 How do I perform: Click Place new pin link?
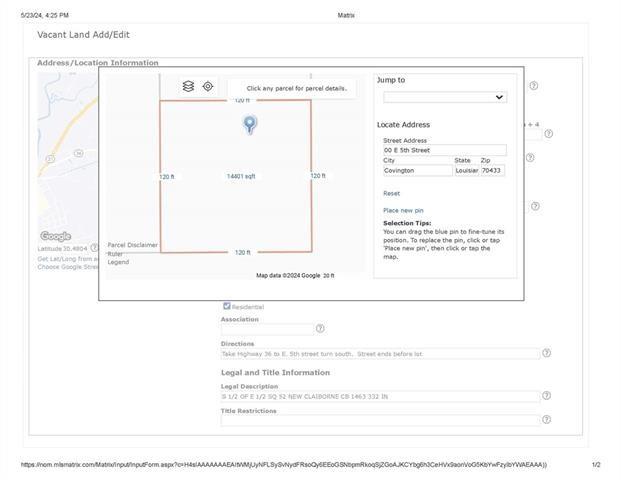point(403,210)
